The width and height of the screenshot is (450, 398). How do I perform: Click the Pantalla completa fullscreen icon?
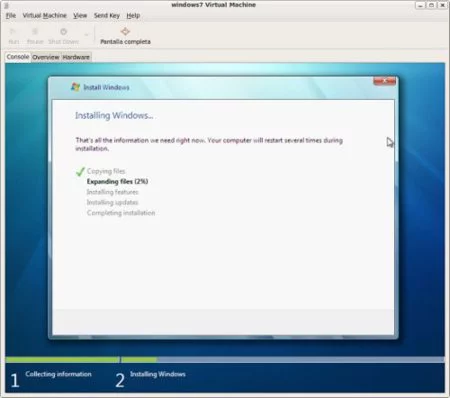[x=125, y=31]
